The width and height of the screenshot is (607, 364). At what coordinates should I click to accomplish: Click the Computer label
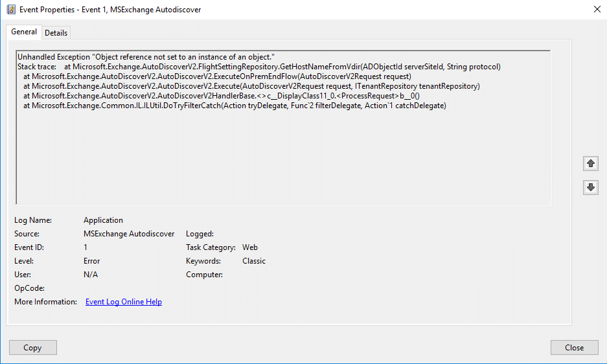(205, 274)
